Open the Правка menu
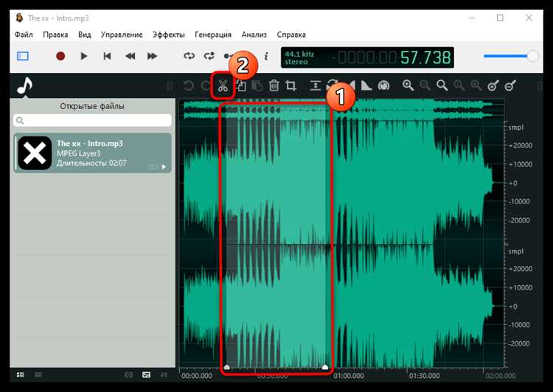Viewport: 553px width, 392px height. (x=55, y=35)
